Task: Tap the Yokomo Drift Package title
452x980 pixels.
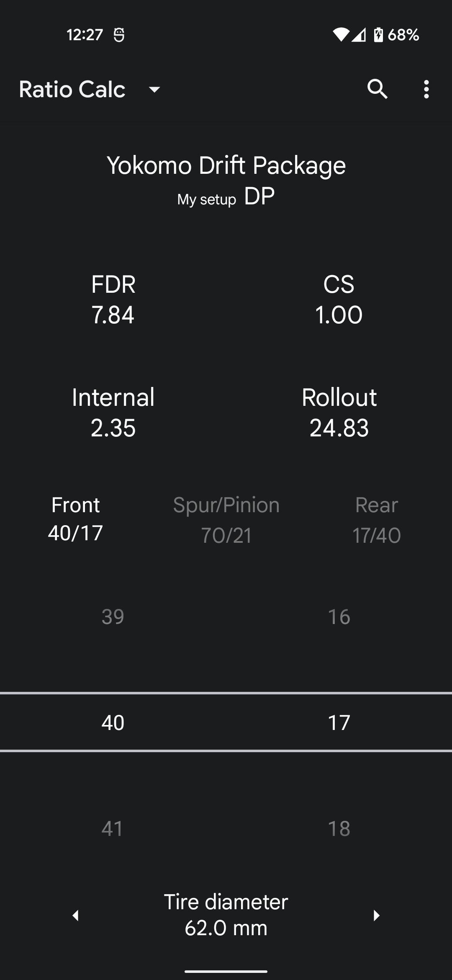Action: point(226,165)
